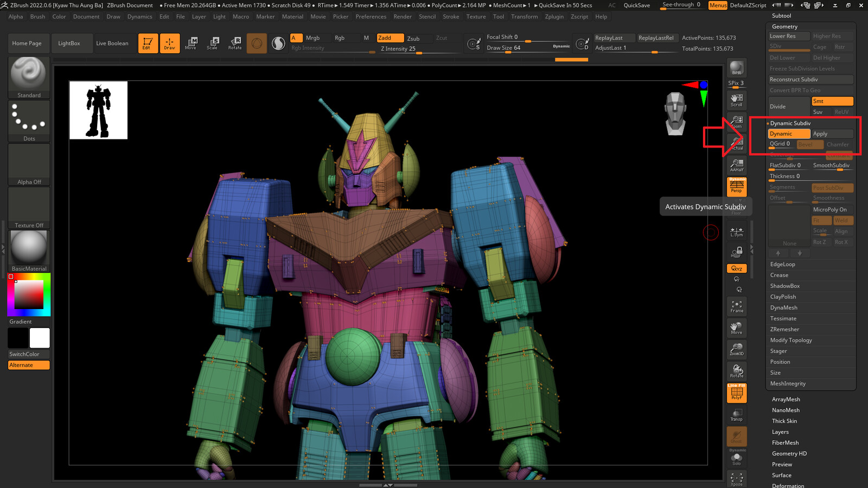Toggle the Ghost transparency icon
Image resolution: width=868 pixels, height=488 pixels.
737,436
